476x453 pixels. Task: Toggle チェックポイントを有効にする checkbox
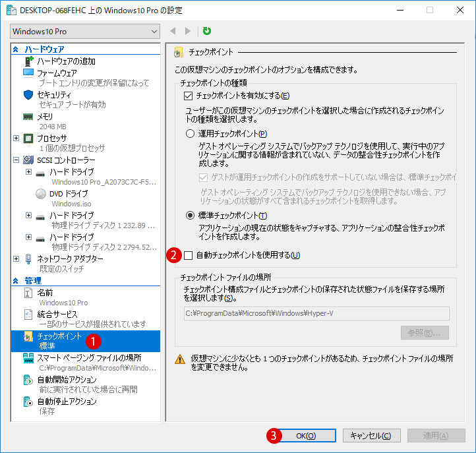pos(188,96)
